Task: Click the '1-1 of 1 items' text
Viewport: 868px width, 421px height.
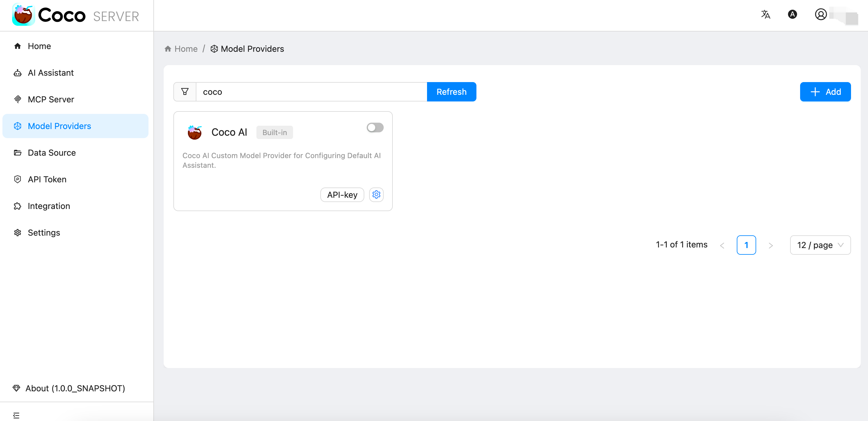Action: pos(681,244)
